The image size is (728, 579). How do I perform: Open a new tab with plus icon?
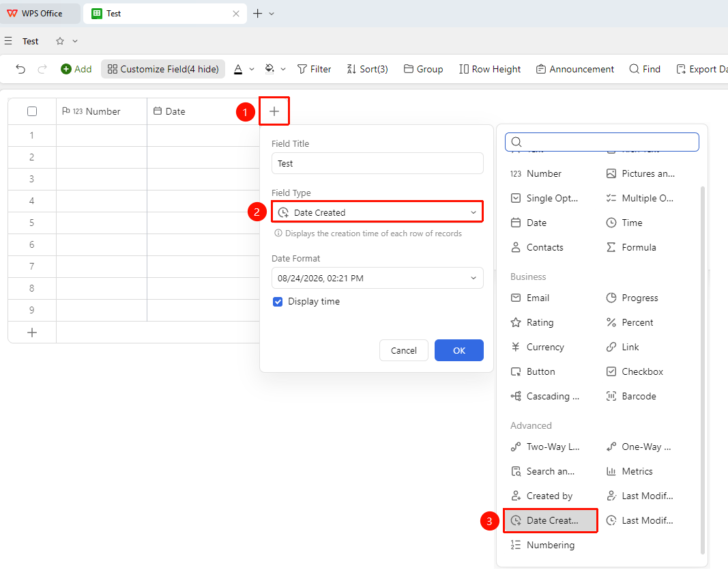pyautogui.click(x=258, y=14)
